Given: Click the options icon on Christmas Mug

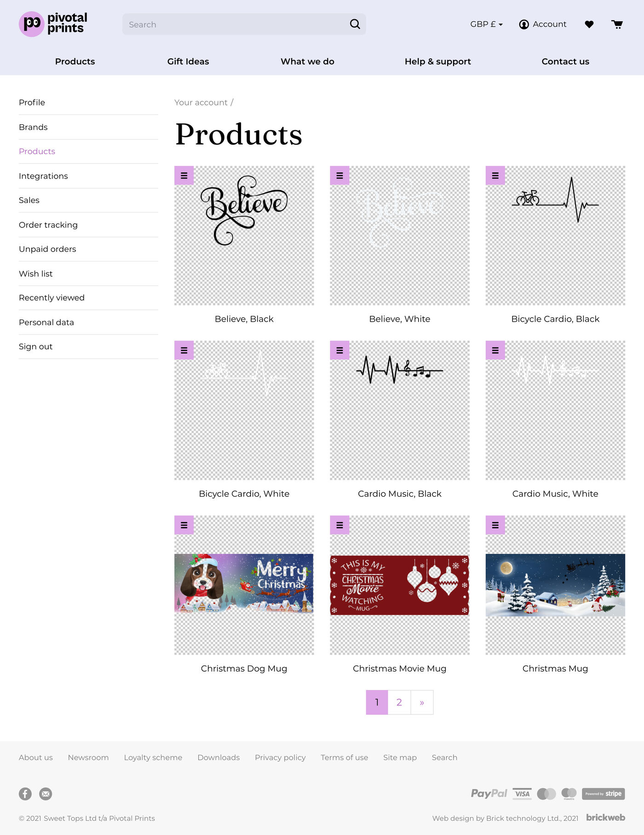Looking at the screenshot, I should (x=495, y=525).
